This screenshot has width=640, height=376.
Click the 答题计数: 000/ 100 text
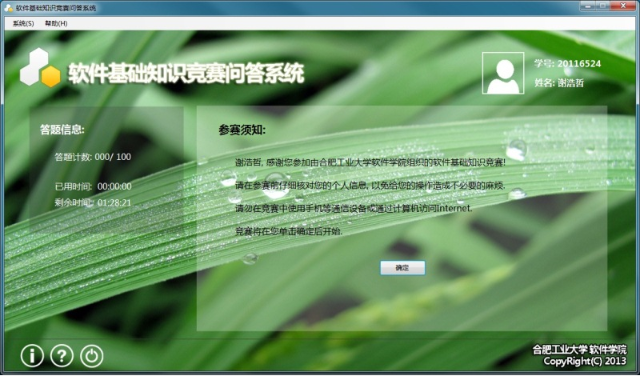(93, 157)
